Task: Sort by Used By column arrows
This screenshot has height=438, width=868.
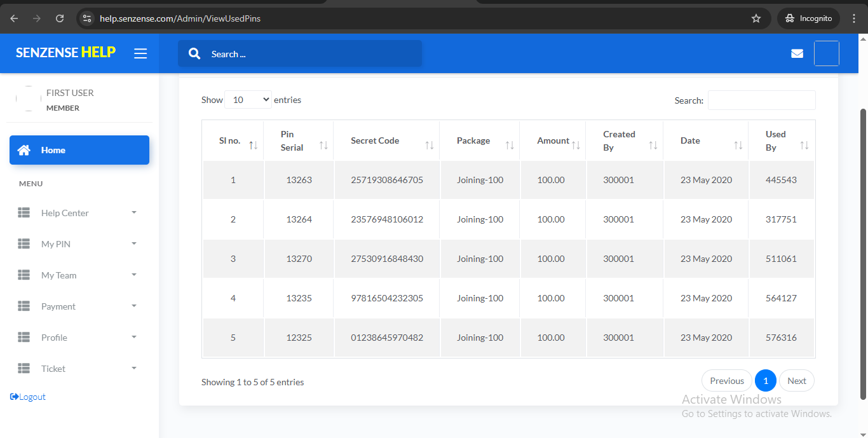Action: (804, 145)
